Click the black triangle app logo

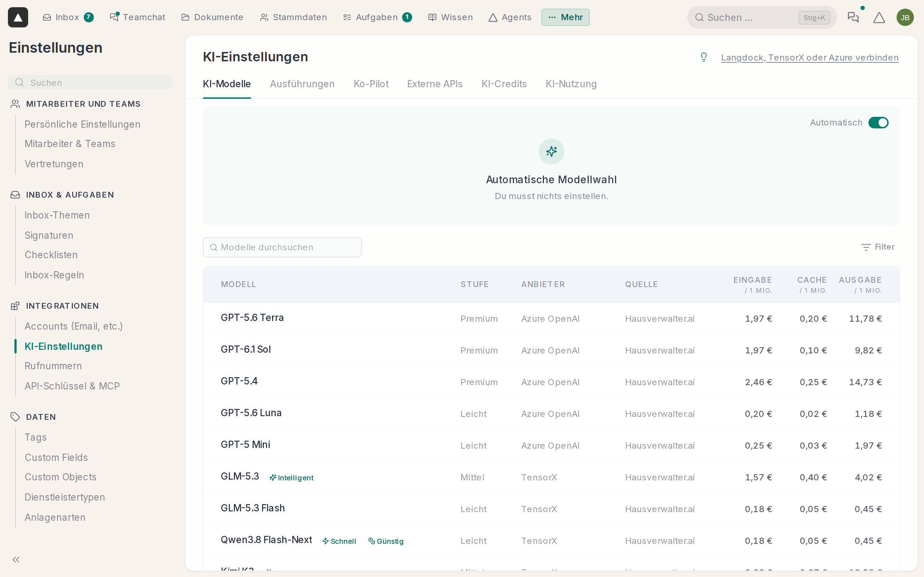pos(18,17)
